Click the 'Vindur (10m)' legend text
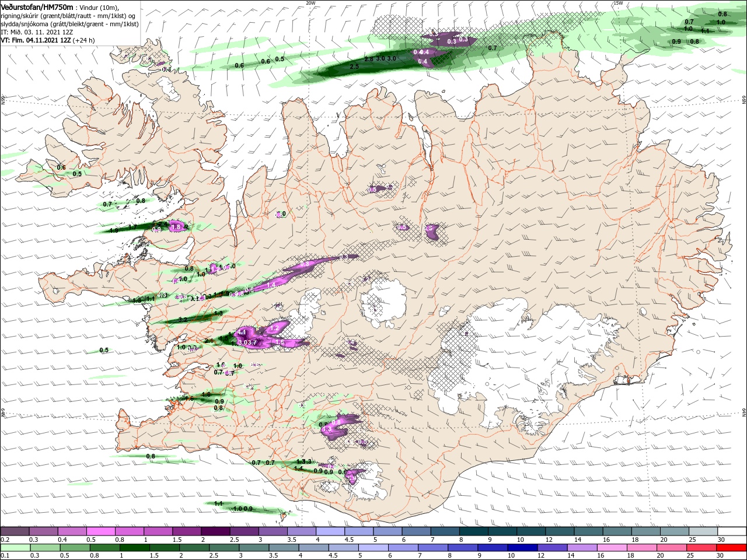Image resolution: width=747 pixels, height=560 pixels. click(99, 7)
